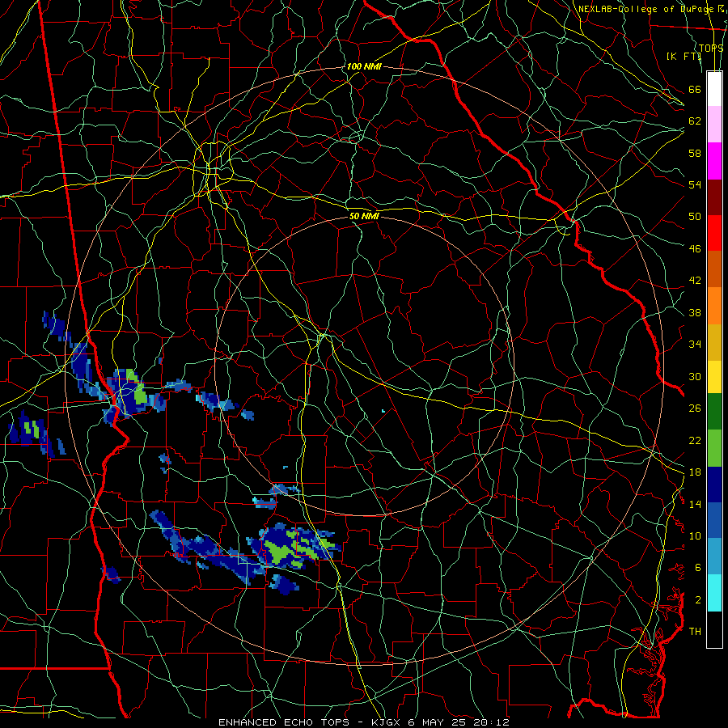This screenshot has width=728, height=728.
Task: Click the legend value 6
Action: click(698, 567)
